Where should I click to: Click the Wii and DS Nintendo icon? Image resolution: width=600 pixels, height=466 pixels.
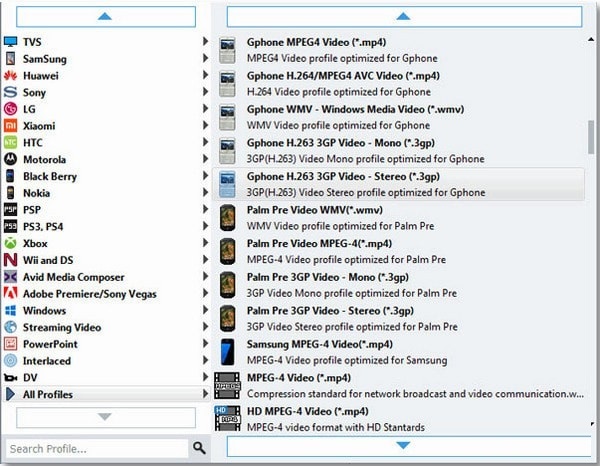click(10, 260)
